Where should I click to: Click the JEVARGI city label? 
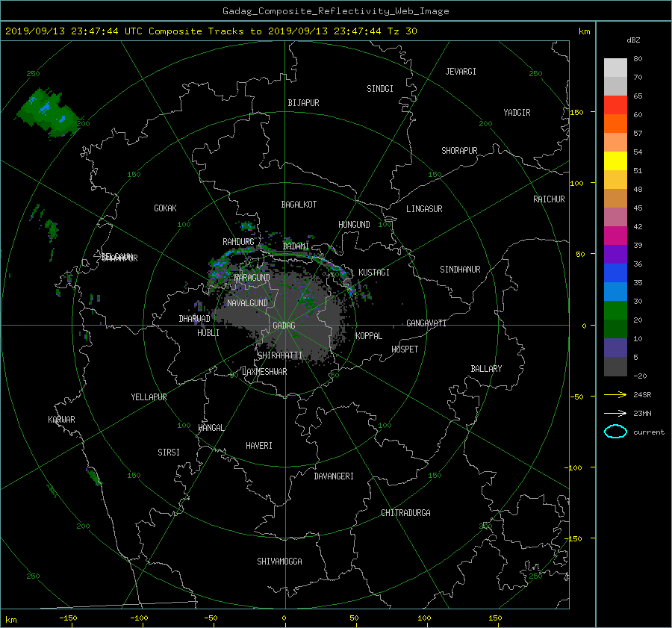click(461, 72)
